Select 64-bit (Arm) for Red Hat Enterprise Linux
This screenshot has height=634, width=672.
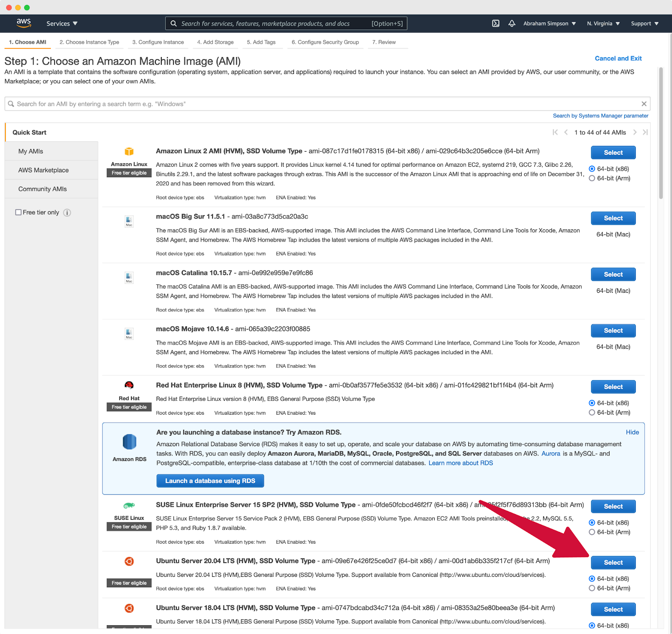[x=592, y=412]
